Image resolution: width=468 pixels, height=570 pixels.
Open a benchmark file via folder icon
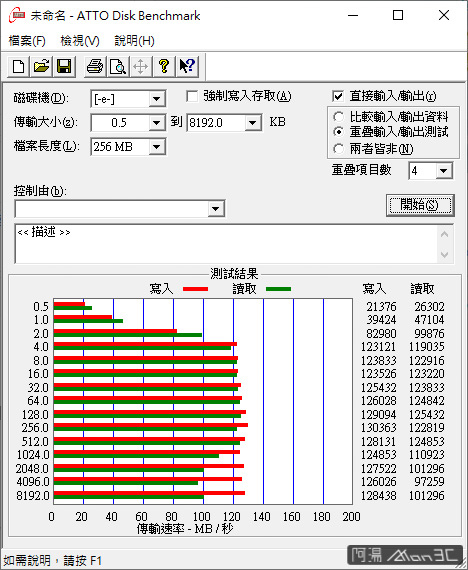coord(41,67)
